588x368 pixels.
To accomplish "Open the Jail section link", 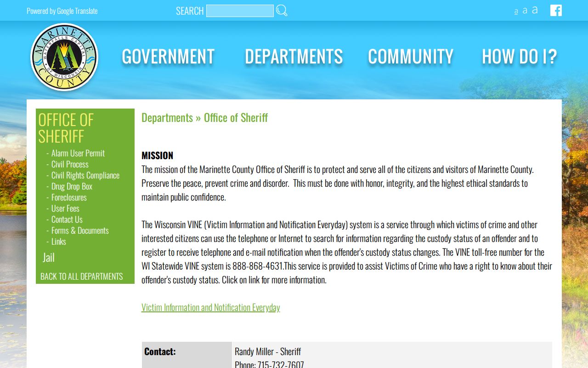I will click(49, 258).
